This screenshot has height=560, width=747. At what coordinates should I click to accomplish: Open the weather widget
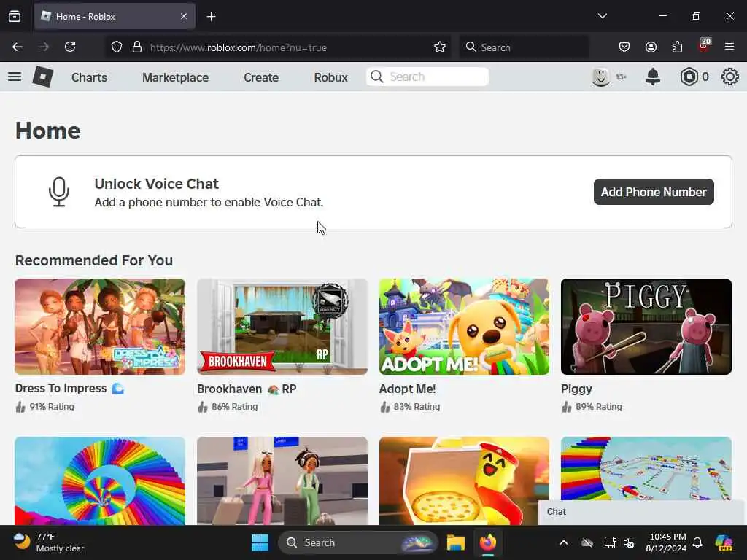click(x=47, y=542)
